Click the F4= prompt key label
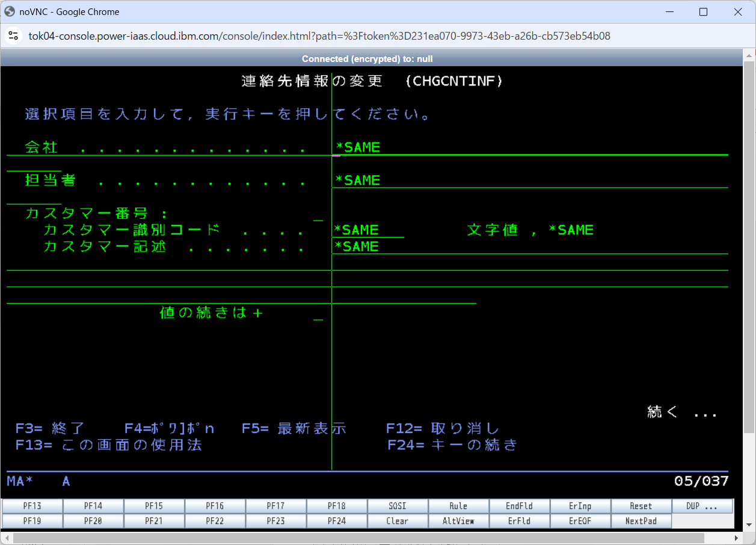 (169, 428)
